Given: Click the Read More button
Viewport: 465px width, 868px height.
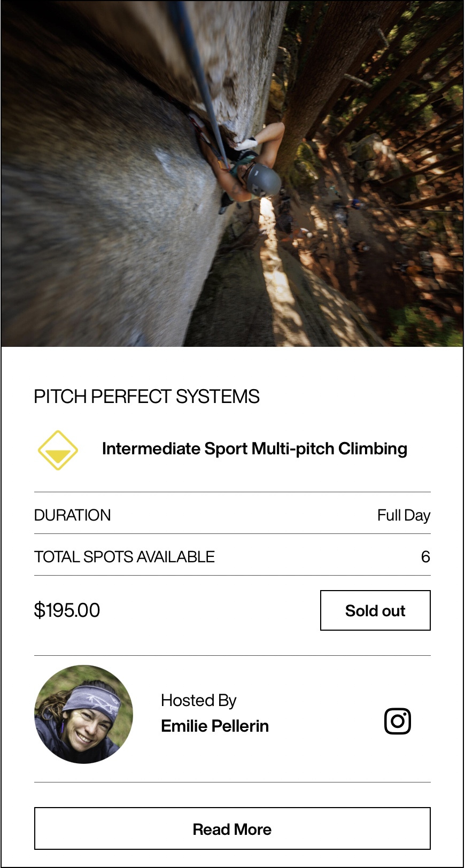Looking at the screenshot, I should (232, 828).
